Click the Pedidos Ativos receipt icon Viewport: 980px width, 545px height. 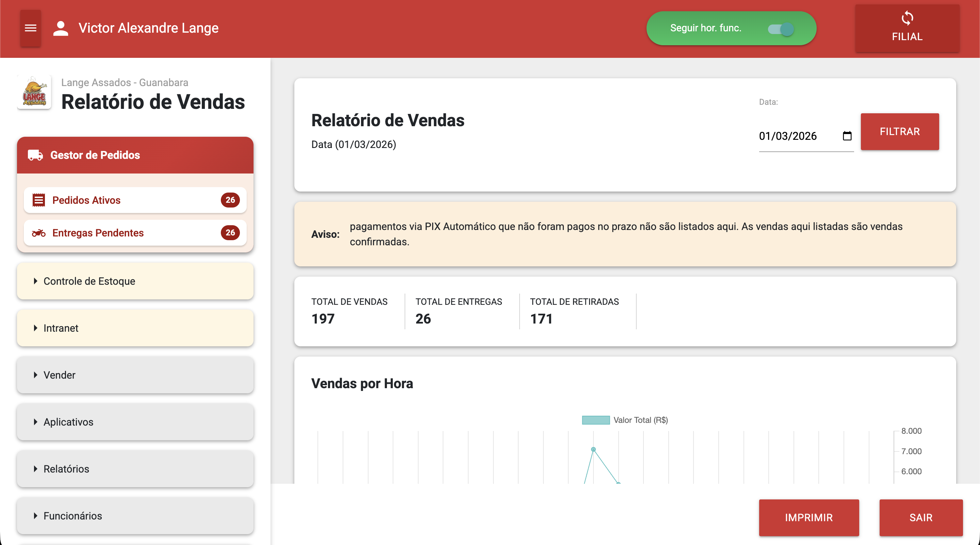tap(38, 200)
